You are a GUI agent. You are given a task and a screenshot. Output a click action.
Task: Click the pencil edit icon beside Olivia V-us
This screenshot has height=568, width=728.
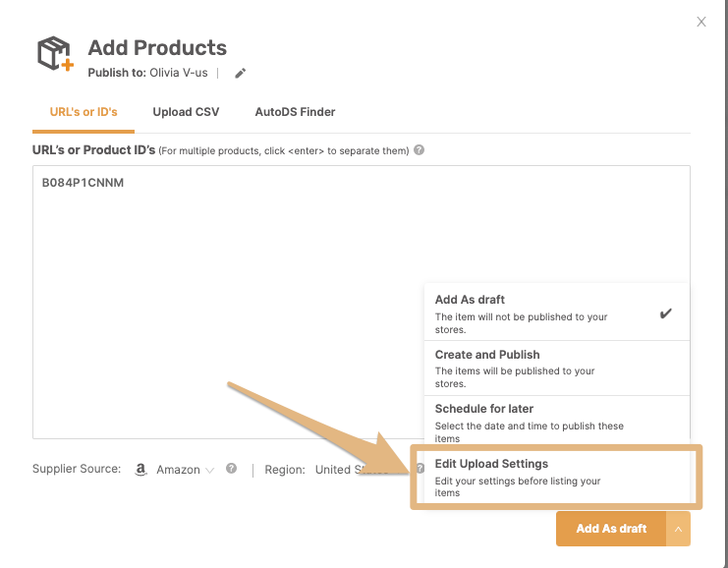click(x=240, y=74)
